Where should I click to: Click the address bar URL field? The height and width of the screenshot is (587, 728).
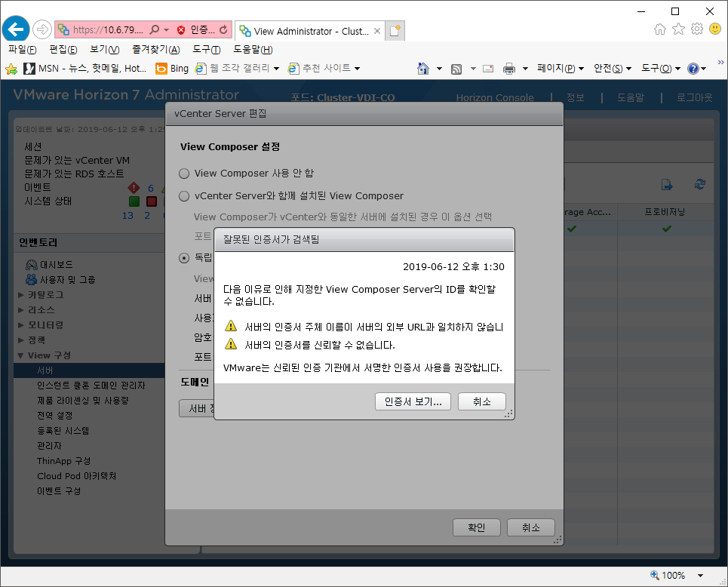click(x=108, y=29)
